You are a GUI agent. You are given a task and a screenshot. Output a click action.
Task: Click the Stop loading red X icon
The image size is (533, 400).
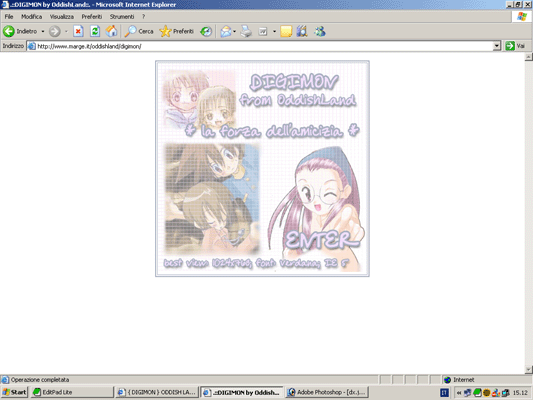(x=78, y=31)
